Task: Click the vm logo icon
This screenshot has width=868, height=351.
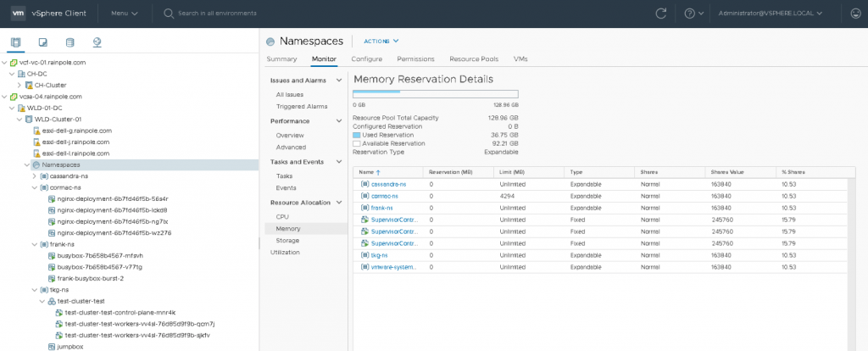Action: point(17,14)
